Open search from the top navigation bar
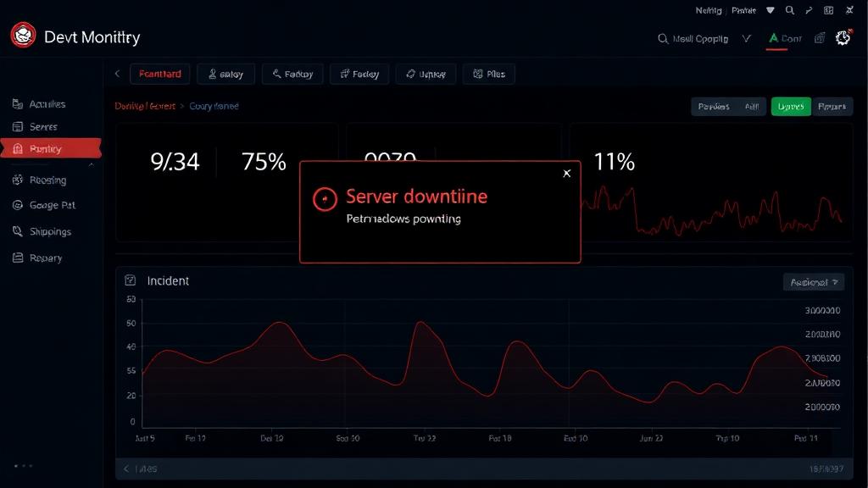Screen dimensions: 868x488 tap(790, 10)
